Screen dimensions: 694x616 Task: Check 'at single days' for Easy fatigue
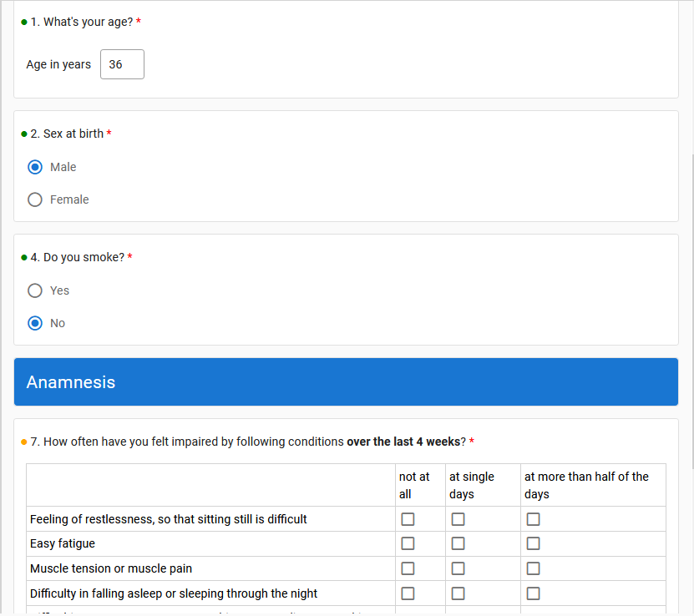click(x=458, y=543)
